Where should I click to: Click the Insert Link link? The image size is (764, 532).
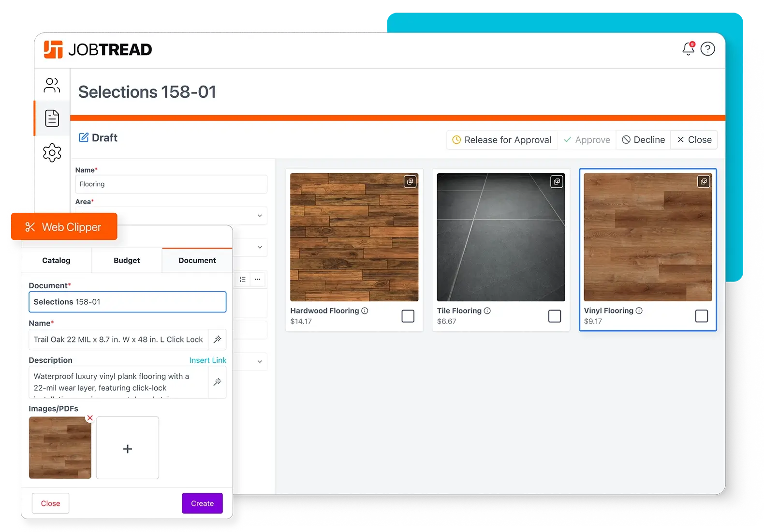coord(208,360)
